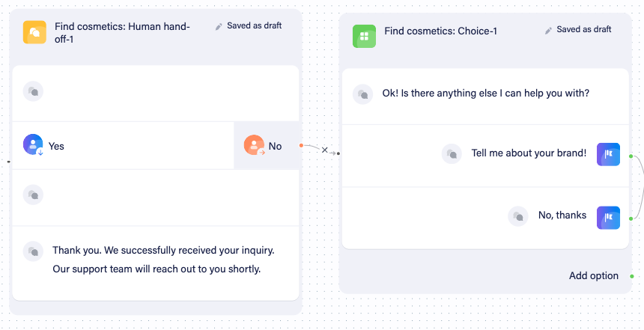
Task: Click Add option in Choice-1 block
Action: (594, 276)
